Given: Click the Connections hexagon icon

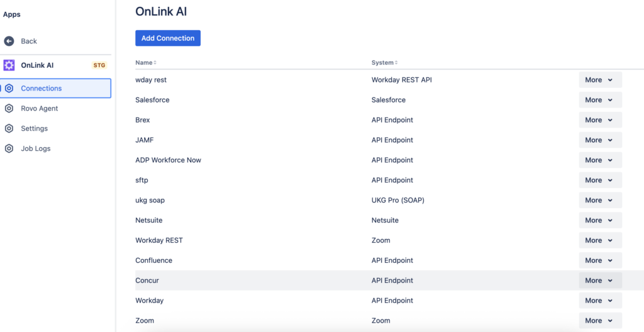Looking at the screenshot, I should coord(9,88).
